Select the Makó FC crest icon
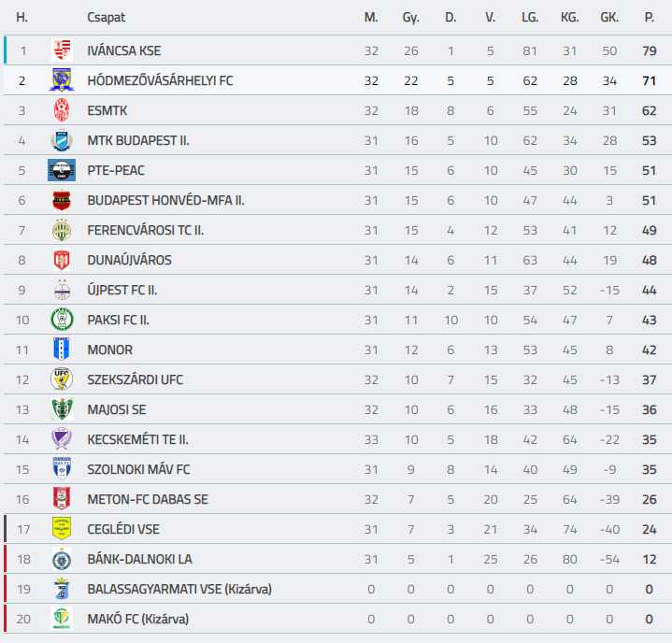This screenshot has height=643, width=672. tap(62, 618)
